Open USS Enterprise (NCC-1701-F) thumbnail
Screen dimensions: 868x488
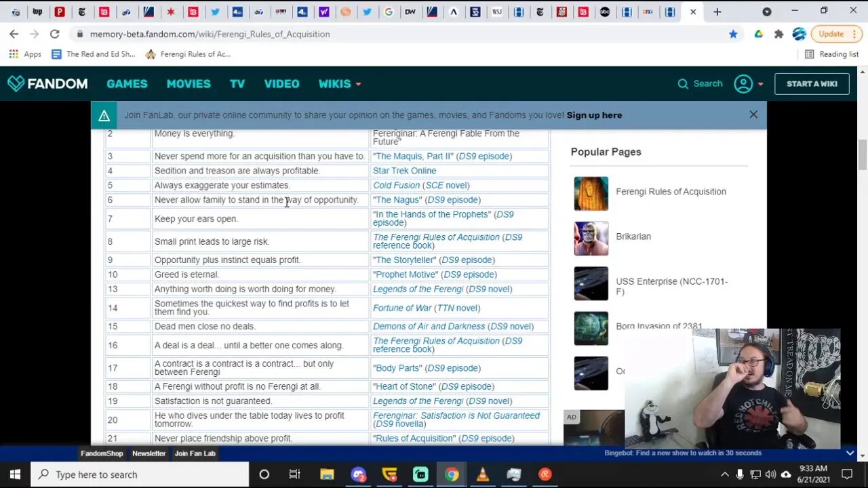[x=591, y=283]
